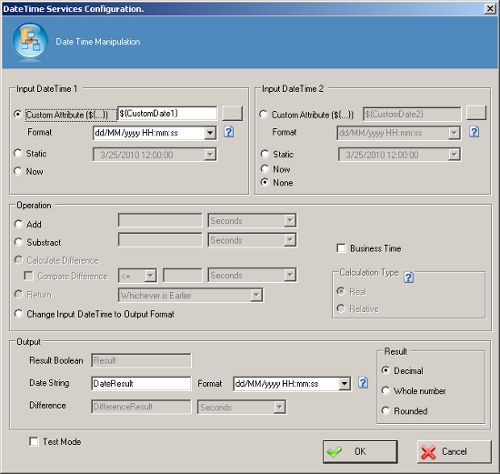Click the red X Cancel button
500x474 pixels.
(454, 452)
